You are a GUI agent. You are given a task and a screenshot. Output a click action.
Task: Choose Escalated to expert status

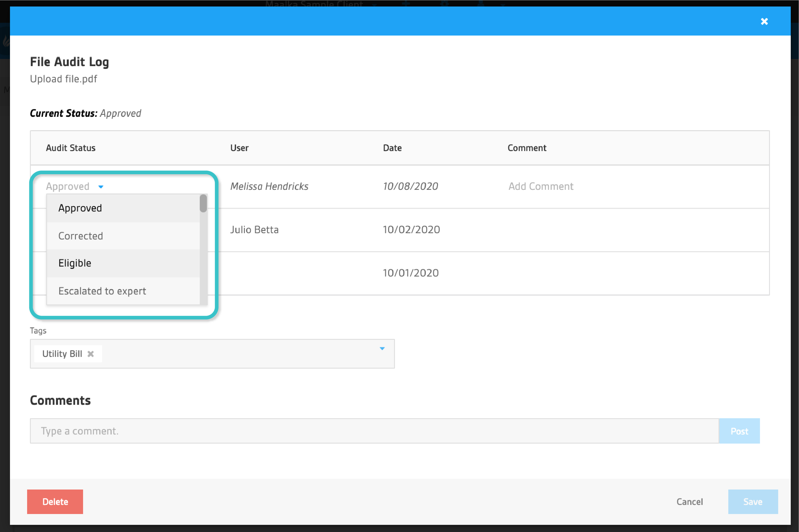pos(102,291)
